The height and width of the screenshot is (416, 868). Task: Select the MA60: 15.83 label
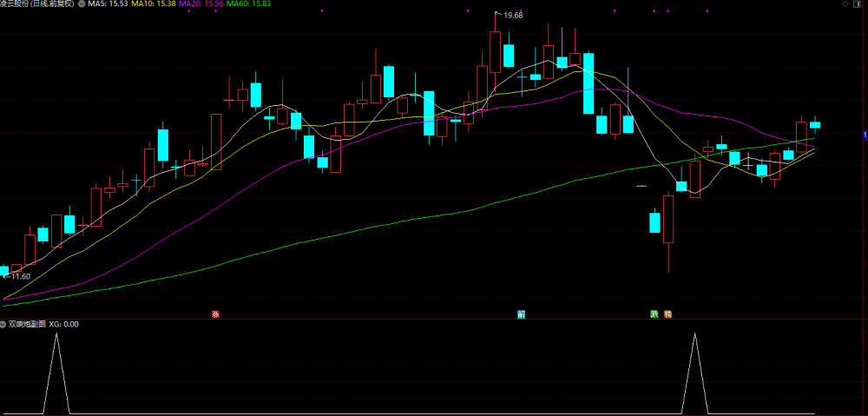(x=248, y=3)
